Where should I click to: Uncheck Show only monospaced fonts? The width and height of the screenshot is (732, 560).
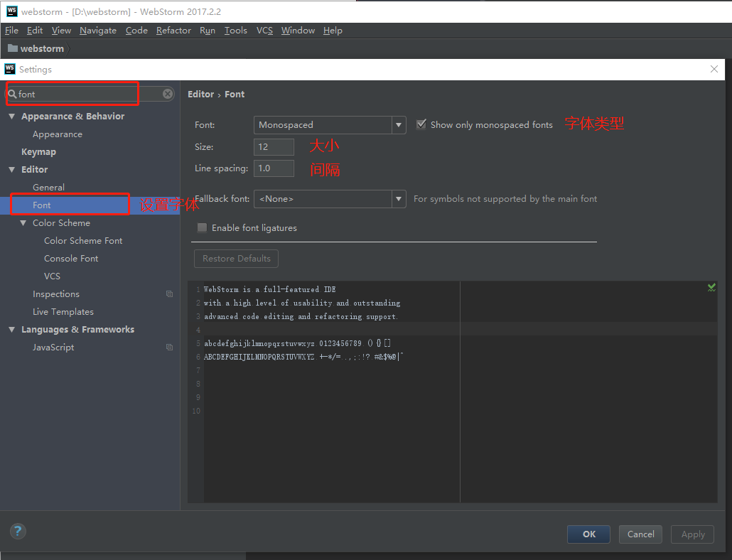coord(421,124)
